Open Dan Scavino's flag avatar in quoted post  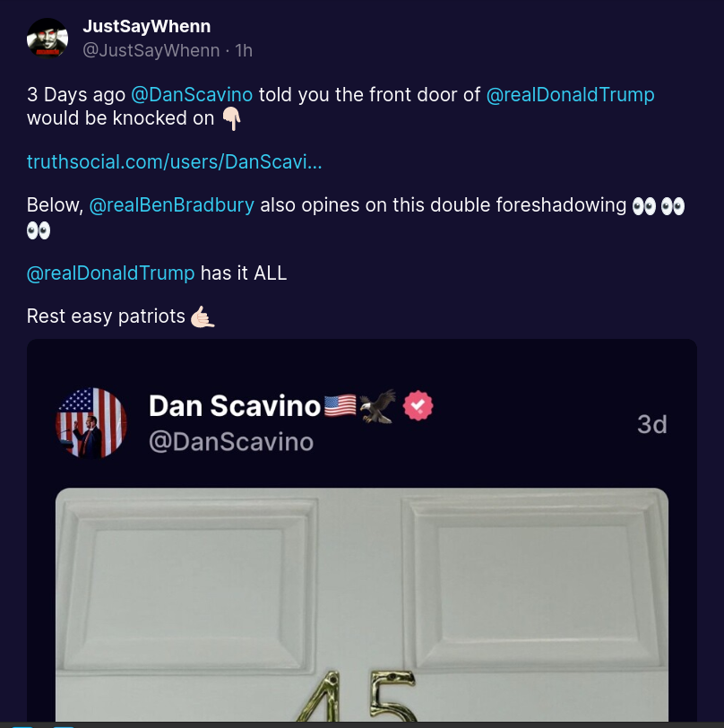tap(91, 423)
